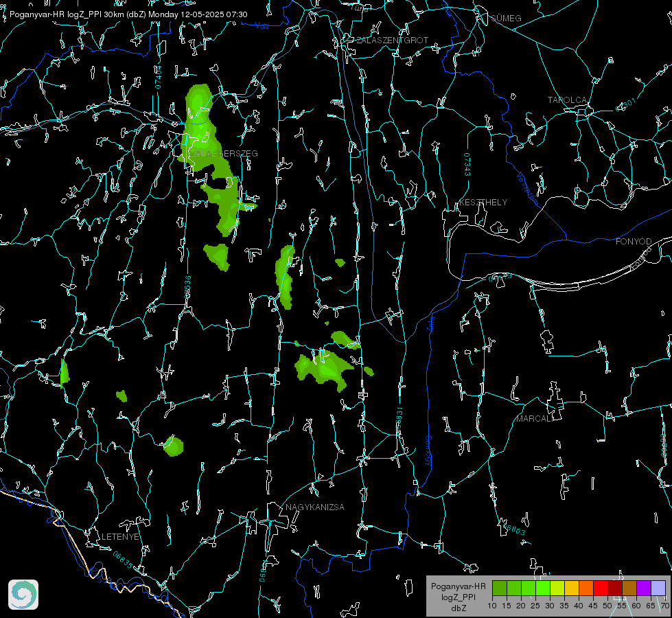Click the legend text logZ_PPI

click(458, 597)
